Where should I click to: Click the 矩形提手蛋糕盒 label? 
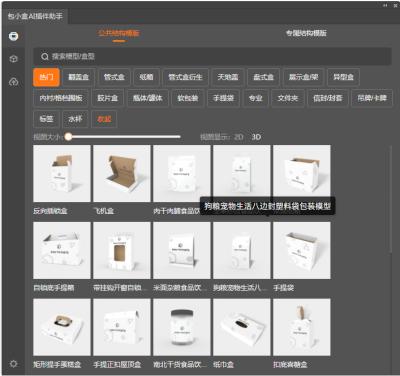pos(57,364)
